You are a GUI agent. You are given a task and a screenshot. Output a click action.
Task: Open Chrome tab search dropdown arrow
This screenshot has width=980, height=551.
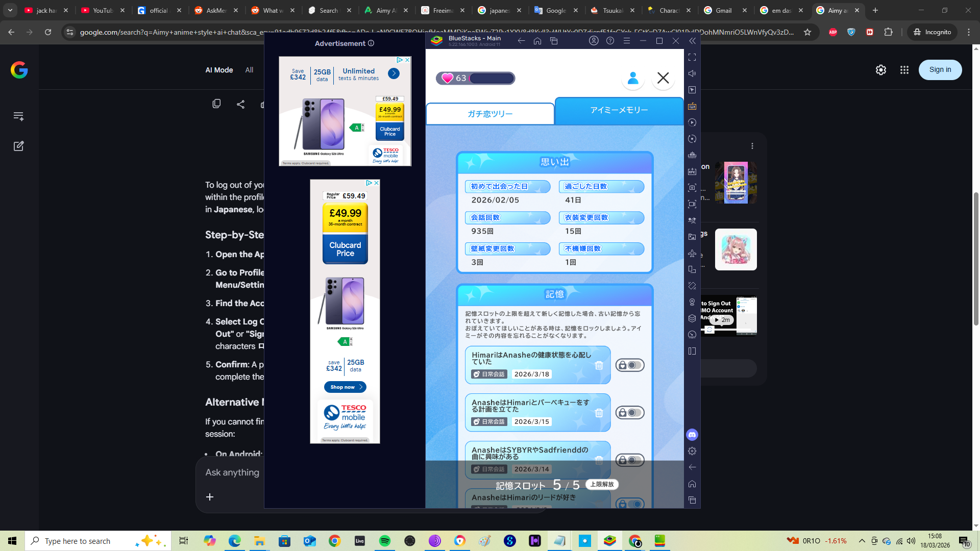click(x=10, y=10)
